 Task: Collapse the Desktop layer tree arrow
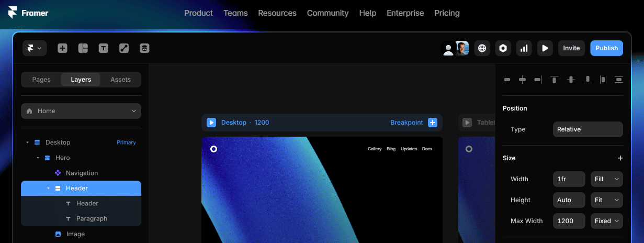tap(27, 142)
